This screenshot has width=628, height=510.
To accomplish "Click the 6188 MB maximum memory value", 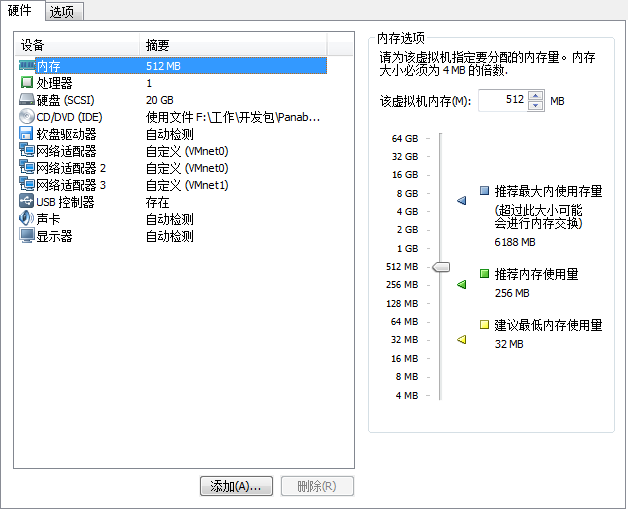I will pos(515,242).
